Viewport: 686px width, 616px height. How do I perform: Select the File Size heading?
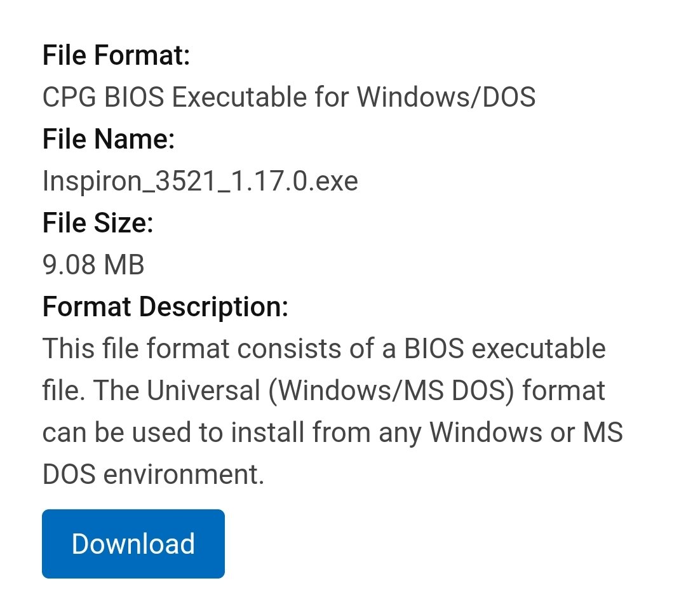[98, 223]
